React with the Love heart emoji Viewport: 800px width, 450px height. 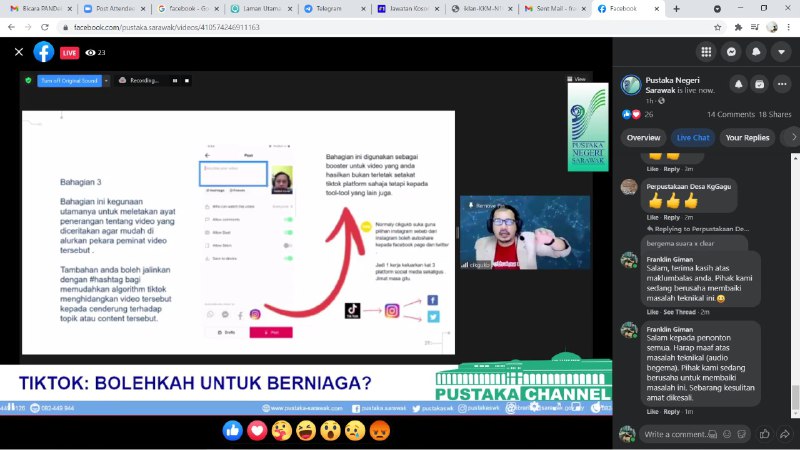pos(257,431)
